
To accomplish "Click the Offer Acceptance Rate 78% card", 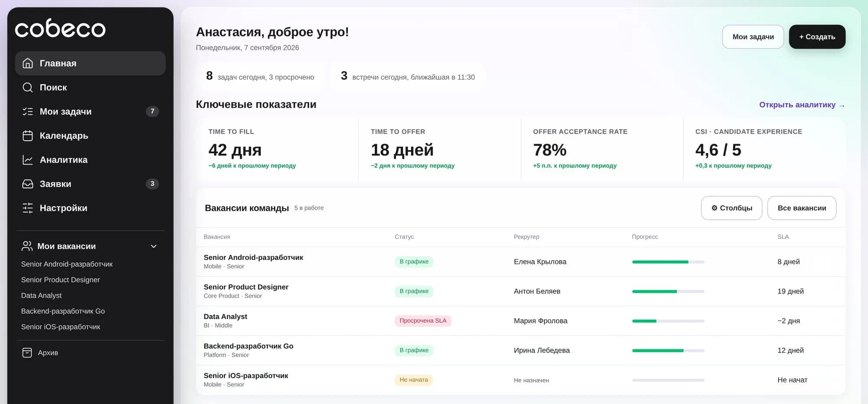I will (602, 149).
